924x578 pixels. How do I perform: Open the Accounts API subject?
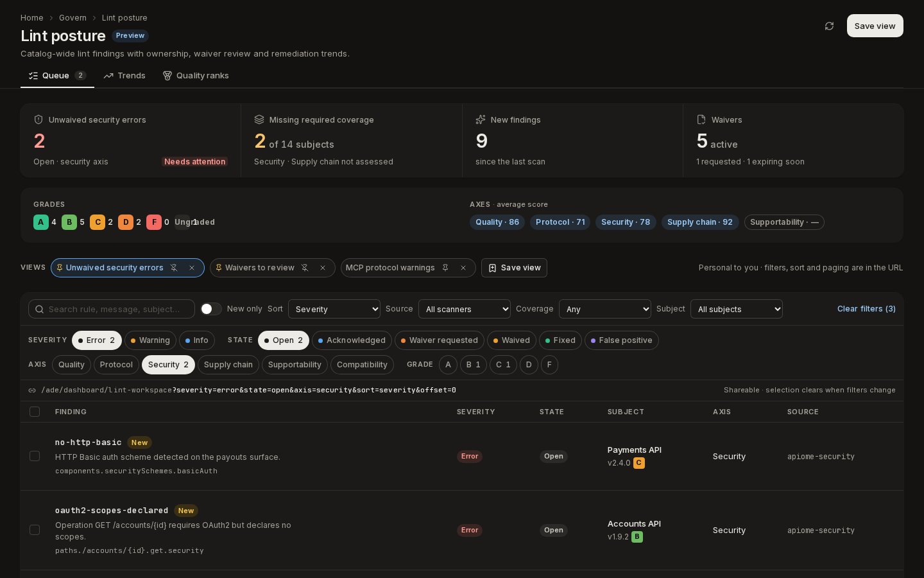pos(634,524)
